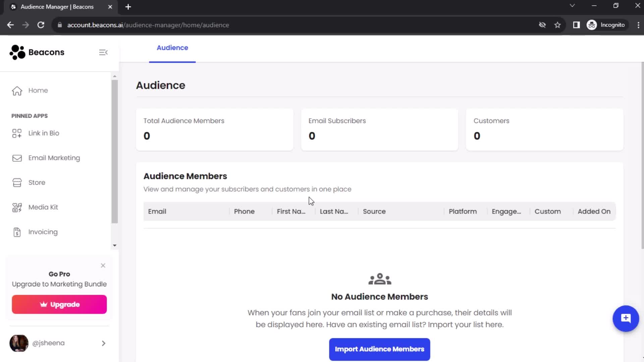Click the browser address bar field
Screen dimensions: 644x362
click(x=149, y=25)
